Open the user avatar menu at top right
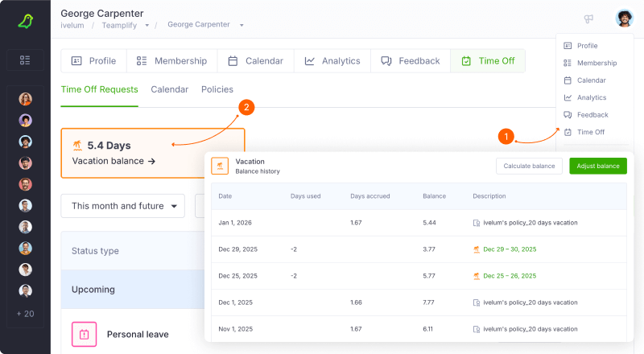This screenshot has width=644, height=354. [624, 19]
